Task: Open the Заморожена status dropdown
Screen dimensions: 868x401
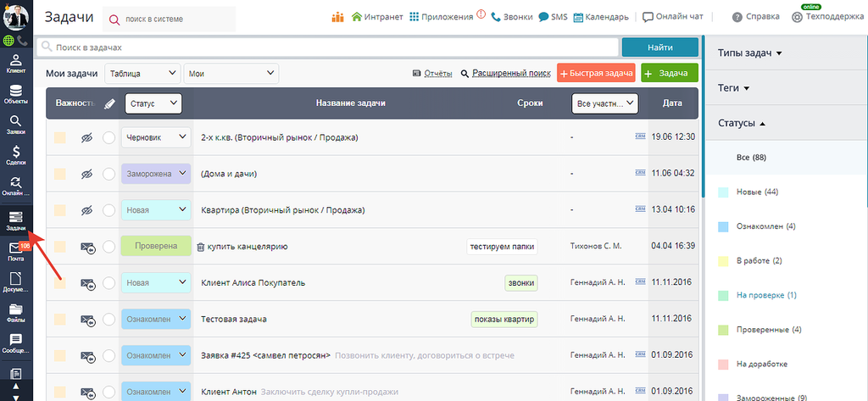Action: click(156, 174)
